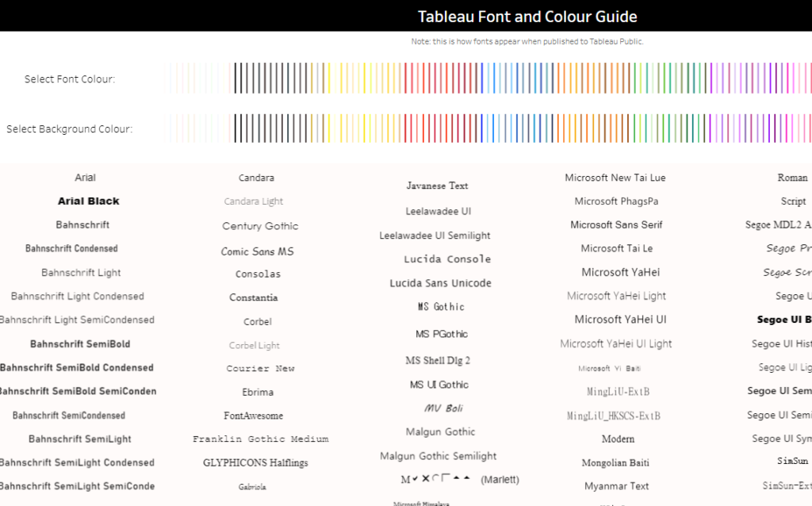812x506 pixels.
Task: Click the Myanmar Text font name
Action: (616, 486)
